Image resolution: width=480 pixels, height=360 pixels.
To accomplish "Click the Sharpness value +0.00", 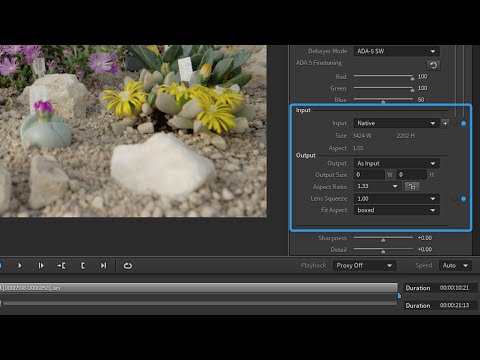I will click(425, 238).
